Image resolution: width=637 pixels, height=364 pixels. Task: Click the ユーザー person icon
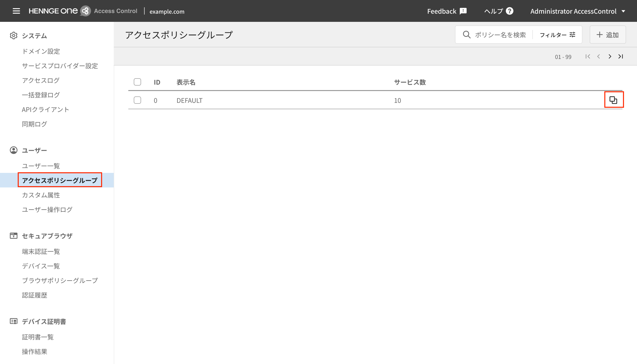[x=14, y=150]
